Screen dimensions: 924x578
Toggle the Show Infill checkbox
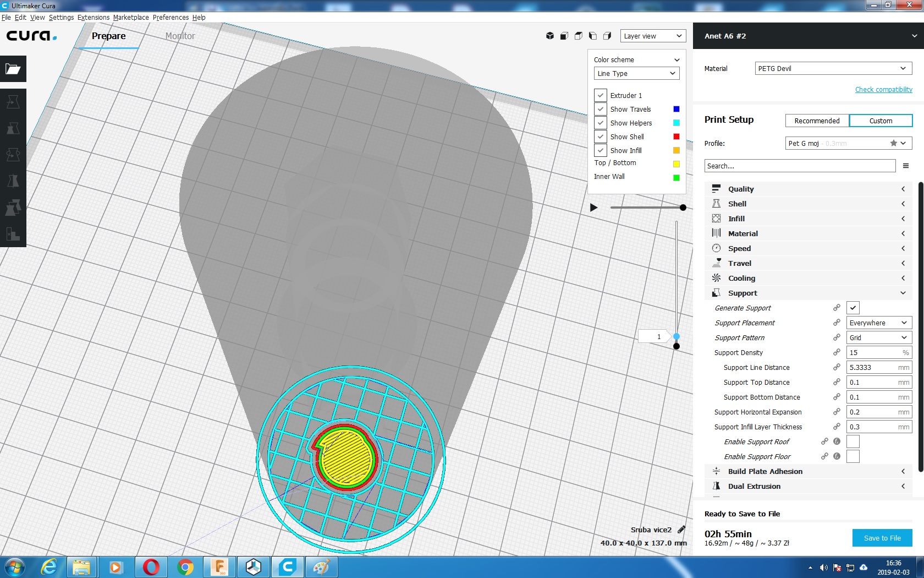[x=601, y=150]
